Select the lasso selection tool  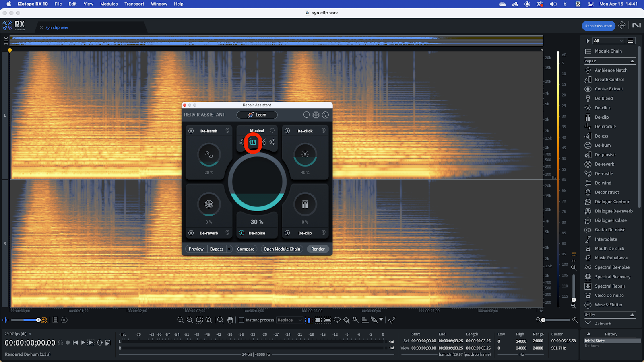click(x=337, y=320)
